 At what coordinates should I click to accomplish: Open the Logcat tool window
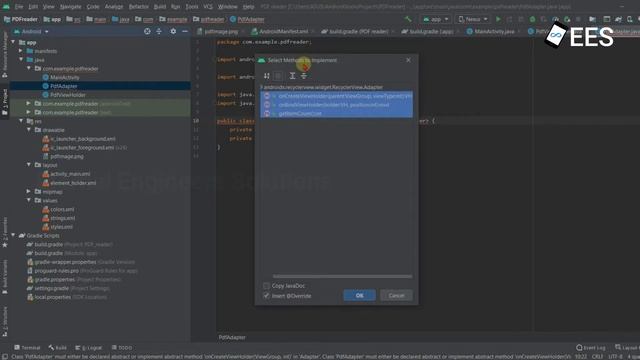point(89,348)
